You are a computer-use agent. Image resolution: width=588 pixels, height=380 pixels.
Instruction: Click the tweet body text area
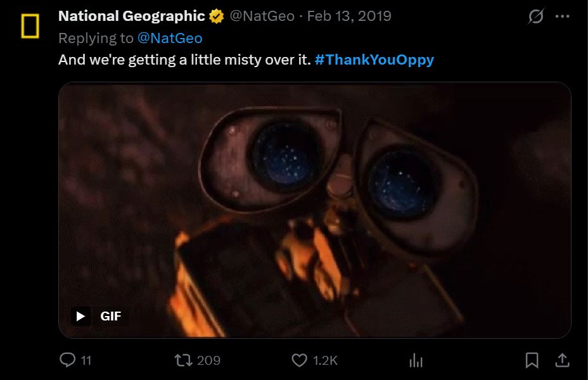[184, 60]
